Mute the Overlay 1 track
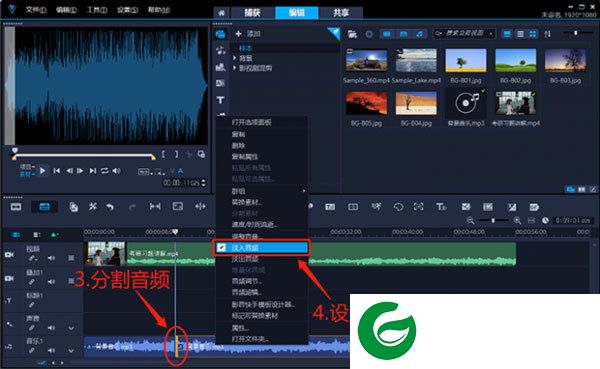Image resolution: width=600 pixels, height=369 pixels. 51,282
